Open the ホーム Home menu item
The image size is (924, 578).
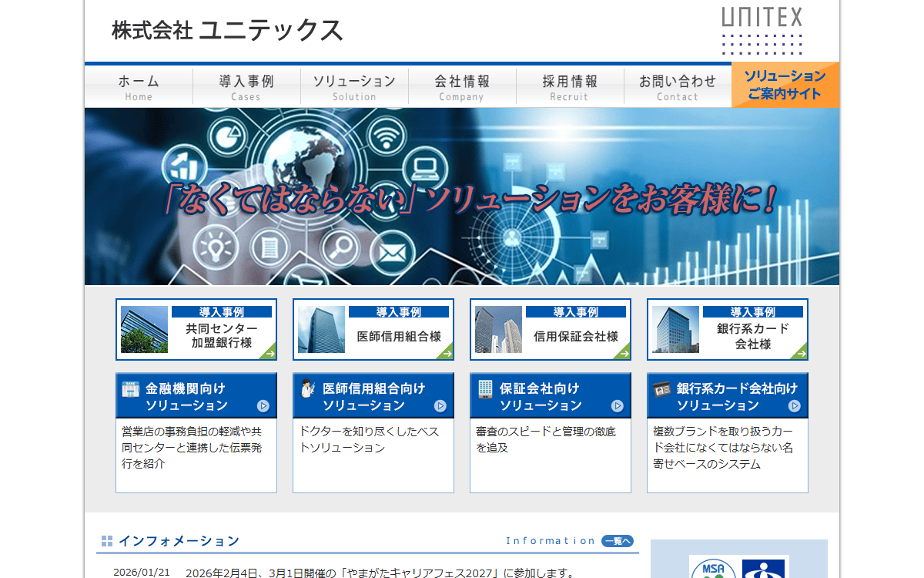[139, 87]
